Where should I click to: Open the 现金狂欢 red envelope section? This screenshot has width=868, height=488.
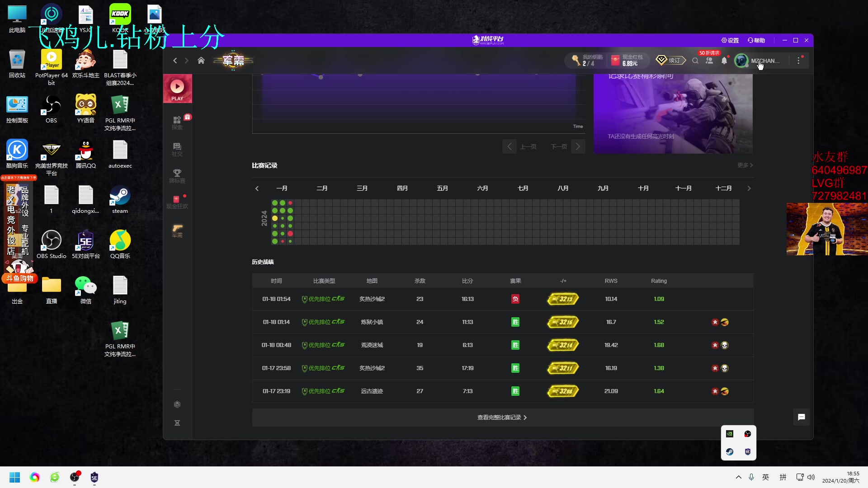click(x=177, y=202)
